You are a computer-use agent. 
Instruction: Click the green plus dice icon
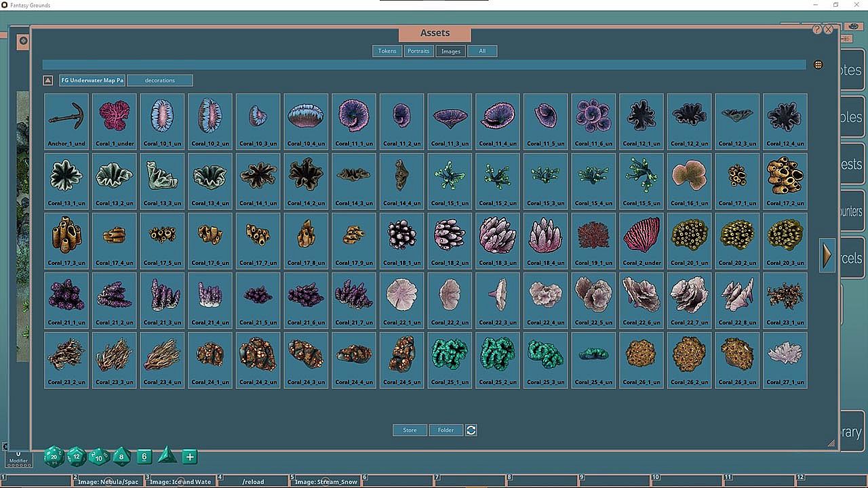[190, 457]
